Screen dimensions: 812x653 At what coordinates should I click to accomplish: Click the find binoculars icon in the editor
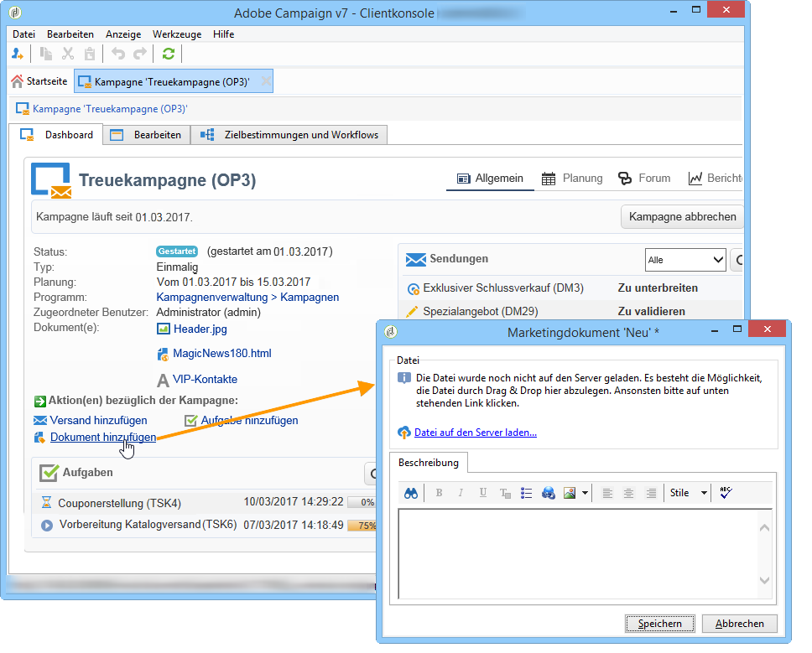click(411, 493)
